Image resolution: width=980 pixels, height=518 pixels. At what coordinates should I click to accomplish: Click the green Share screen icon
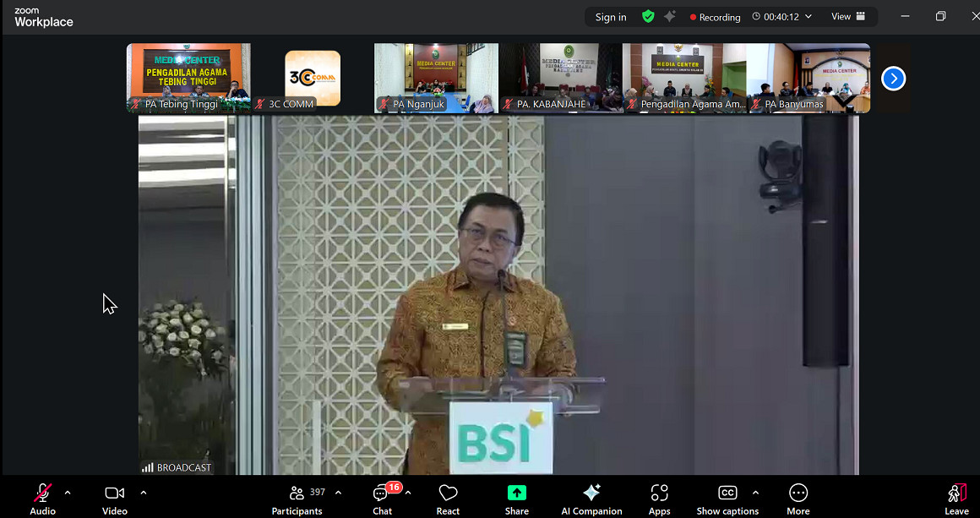[x=516, y=493]
